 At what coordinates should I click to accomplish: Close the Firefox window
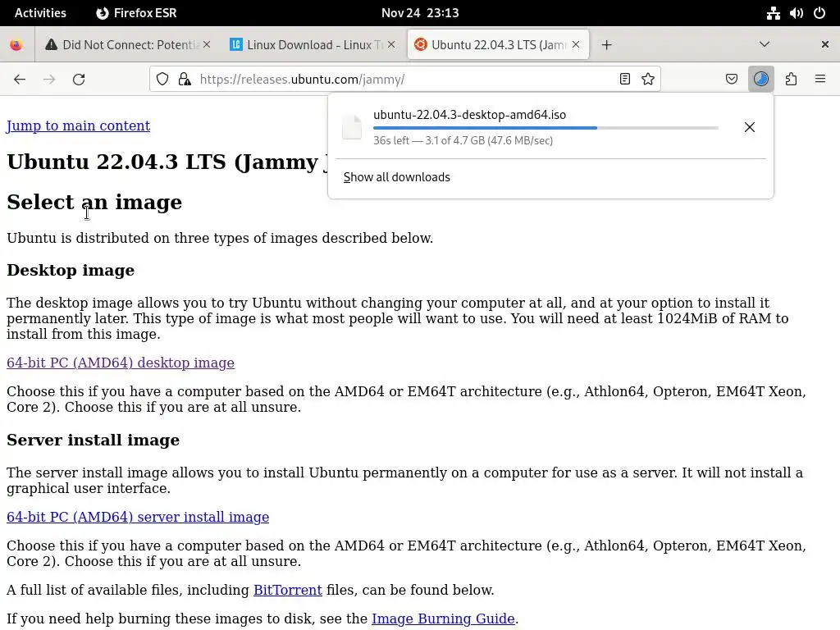(x=825, y=44)
